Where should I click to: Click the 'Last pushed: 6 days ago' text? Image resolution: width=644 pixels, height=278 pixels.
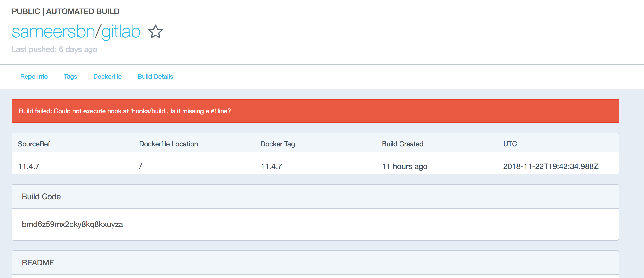point(54,49)
